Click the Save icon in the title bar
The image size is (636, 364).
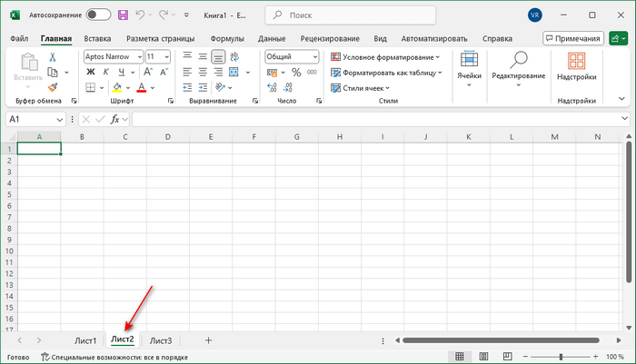[119, 15]
